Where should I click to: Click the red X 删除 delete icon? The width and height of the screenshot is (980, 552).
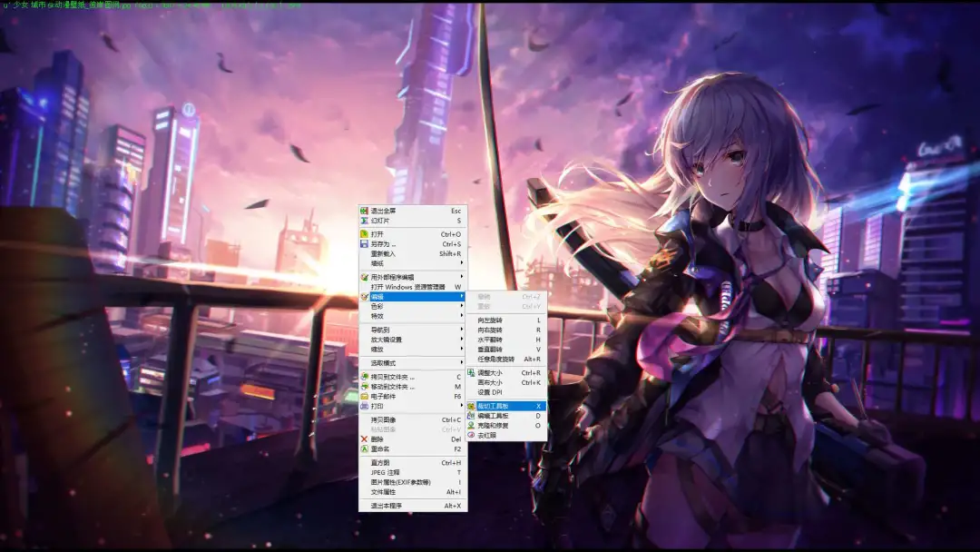(364, 439)
